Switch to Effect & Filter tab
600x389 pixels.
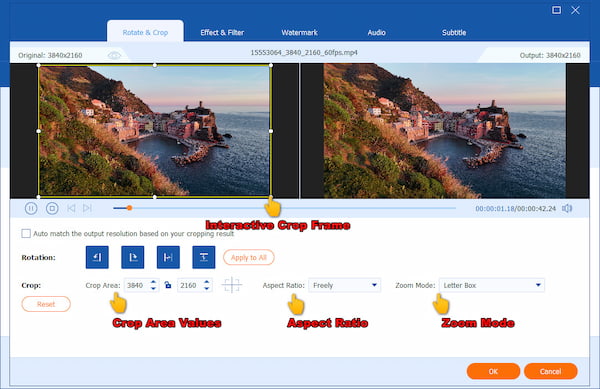click(x=222, y=33)
